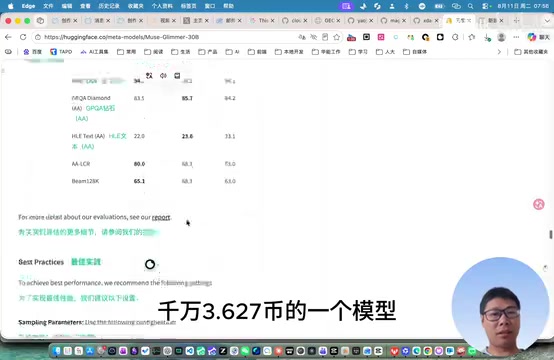Click the translate icon above the table
554x360 pixels.
point(149,76)
